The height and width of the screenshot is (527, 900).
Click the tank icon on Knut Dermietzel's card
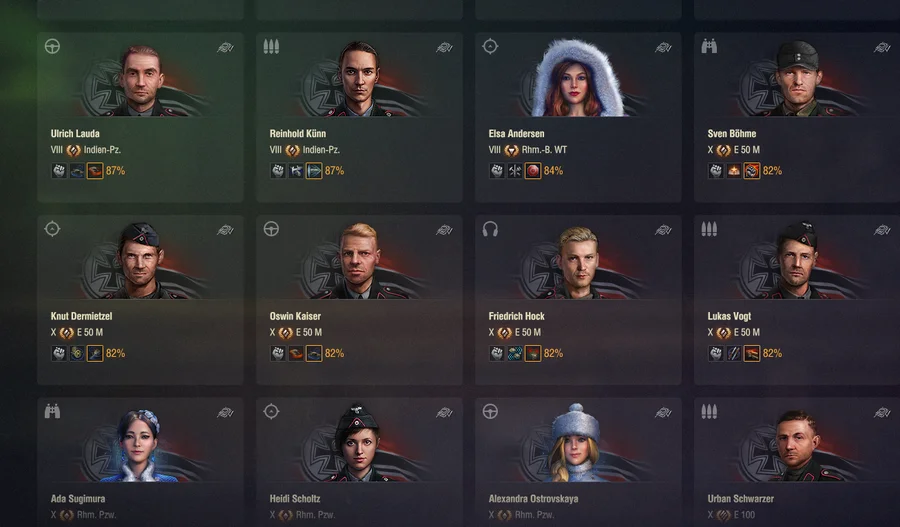pos(226,230)
